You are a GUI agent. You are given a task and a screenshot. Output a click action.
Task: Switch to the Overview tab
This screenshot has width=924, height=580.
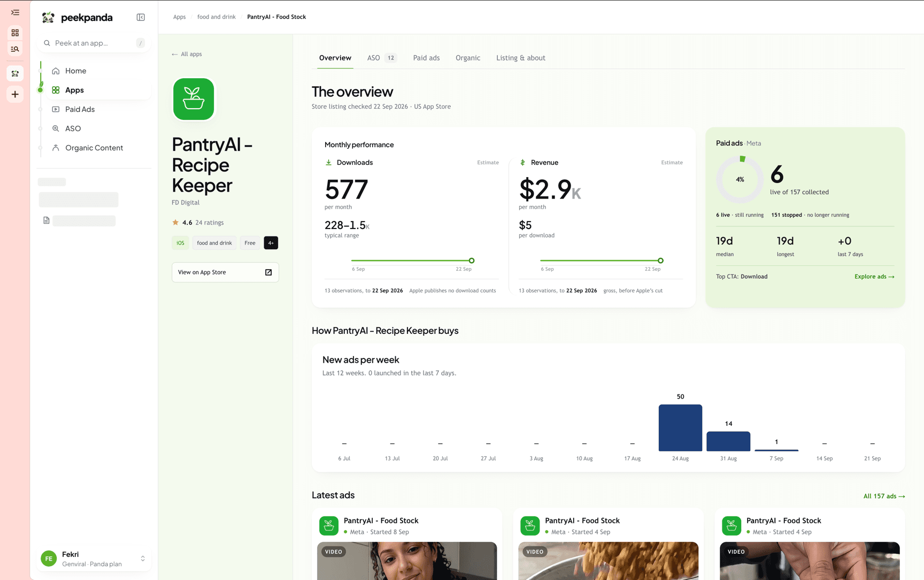[335, 58]
